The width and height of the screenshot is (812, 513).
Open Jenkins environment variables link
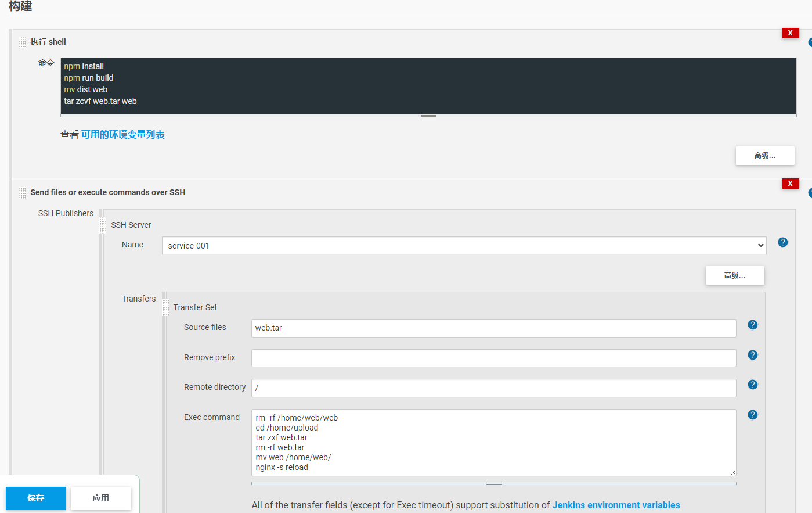616,505
